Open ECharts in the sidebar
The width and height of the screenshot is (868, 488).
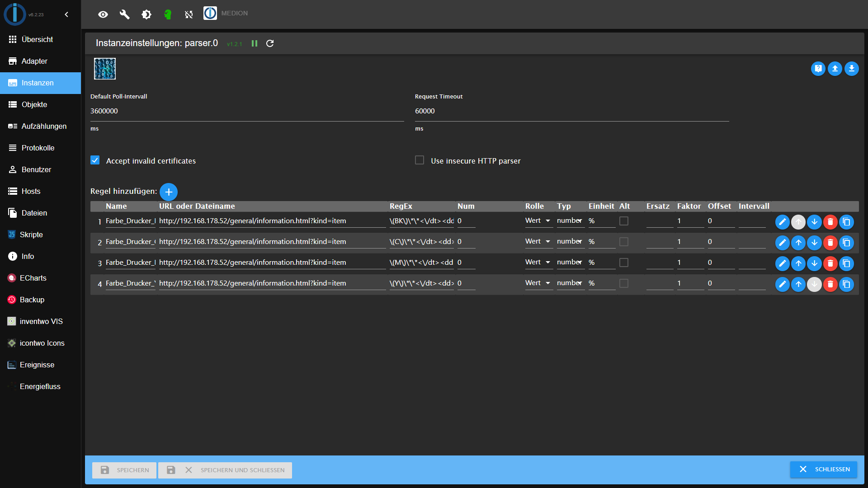coord(40,278)
